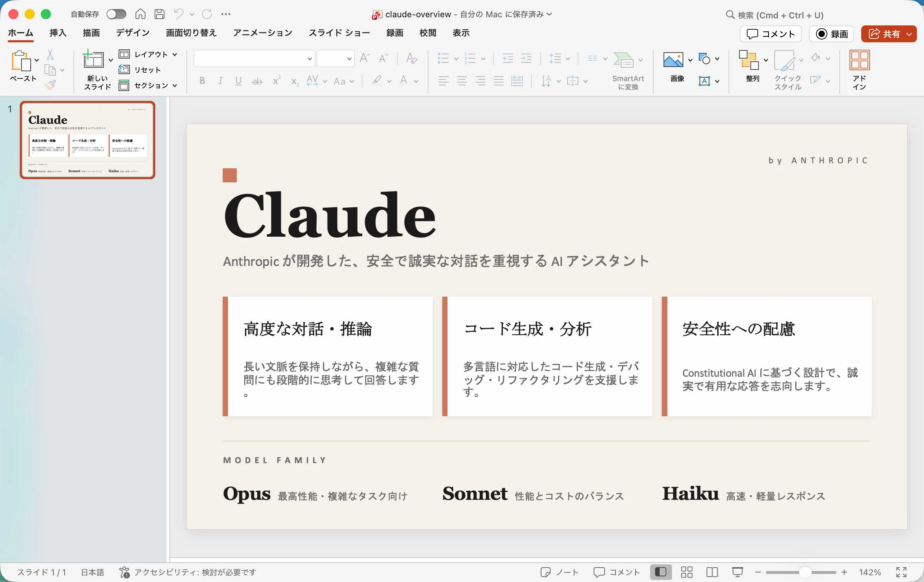Open the コメント pane from status bar

617,572
